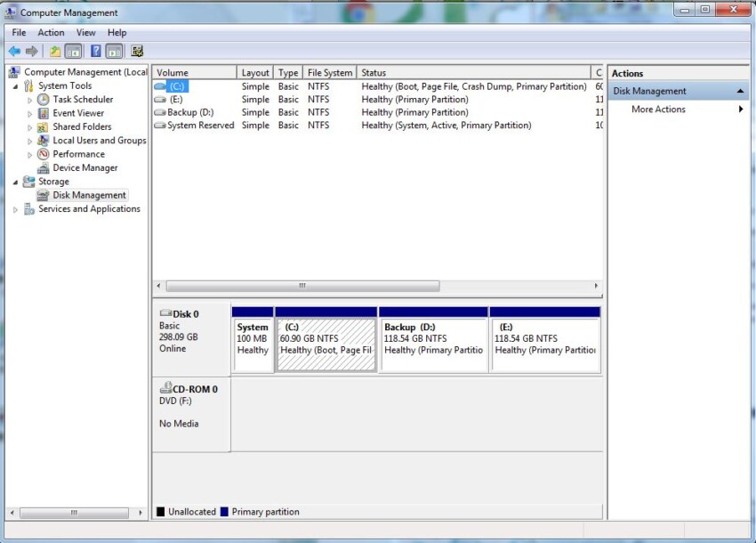Screen dimensions: 756x543
Task: Click the Back navigation arrow
Action: (15, 51)
